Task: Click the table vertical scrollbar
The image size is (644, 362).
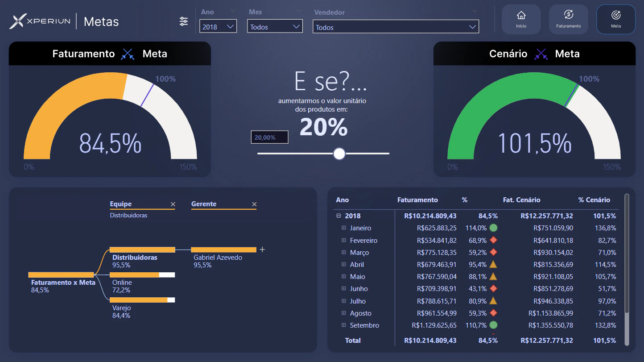Action: click(x=627, y=254)
